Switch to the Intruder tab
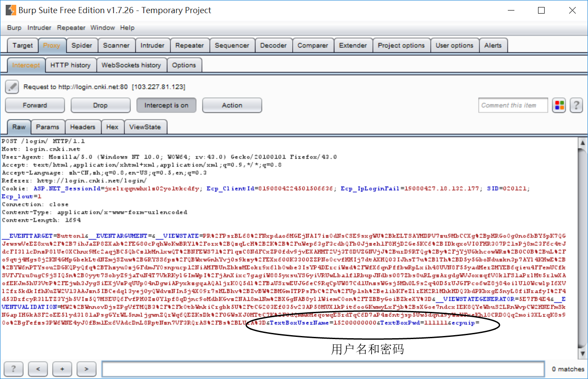Screen dimensions: 588x379 (x=152, y=45)
